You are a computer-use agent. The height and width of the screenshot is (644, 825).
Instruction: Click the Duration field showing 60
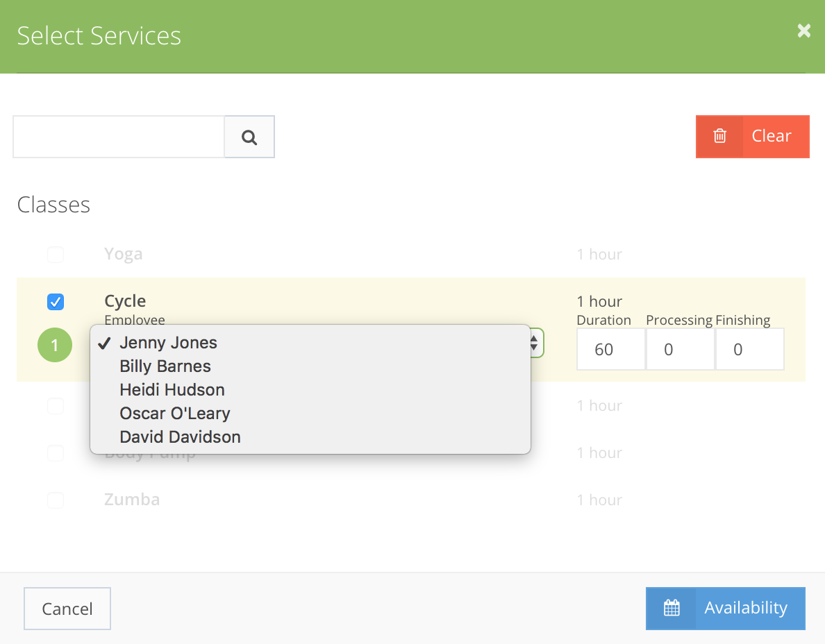pos(610,349)
